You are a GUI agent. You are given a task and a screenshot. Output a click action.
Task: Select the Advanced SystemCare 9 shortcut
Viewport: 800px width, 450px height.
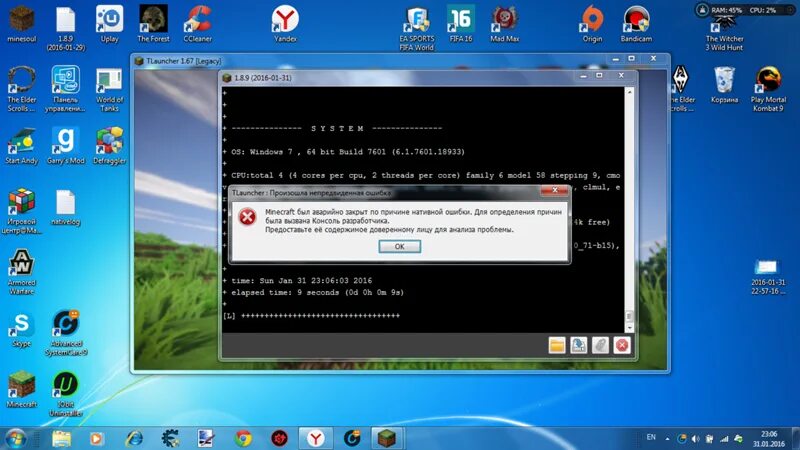(66, 333)
